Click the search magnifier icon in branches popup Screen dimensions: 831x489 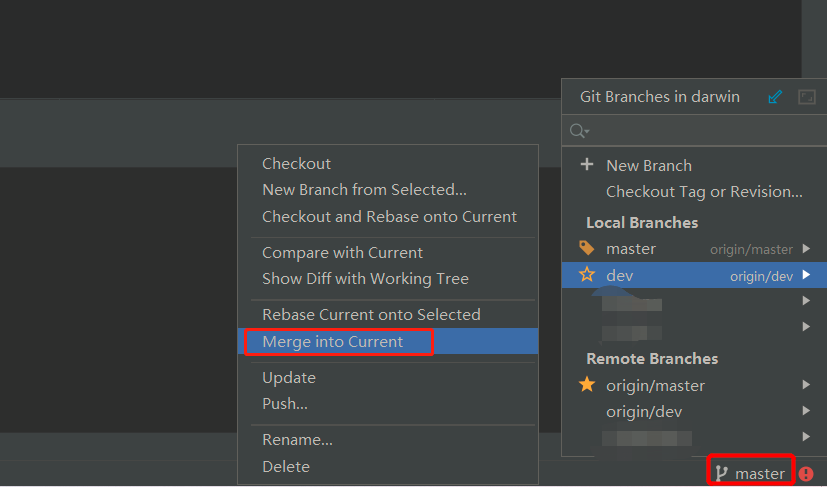tap(578, 131)
